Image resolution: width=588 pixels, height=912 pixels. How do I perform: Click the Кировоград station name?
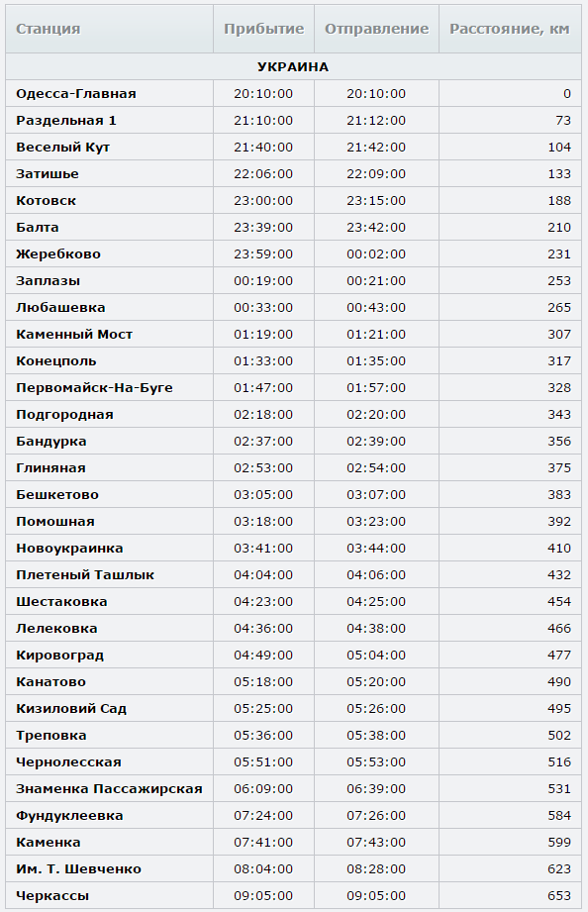[x=60, y=656]
